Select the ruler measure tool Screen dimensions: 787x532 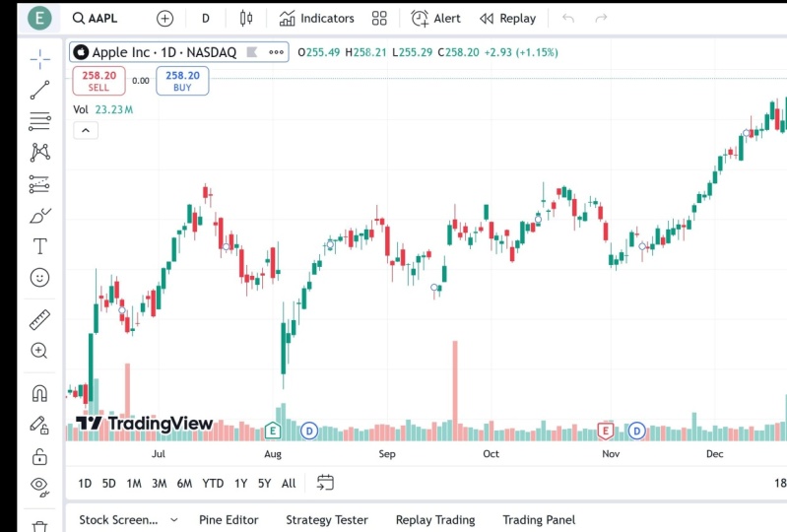point(39,320)
